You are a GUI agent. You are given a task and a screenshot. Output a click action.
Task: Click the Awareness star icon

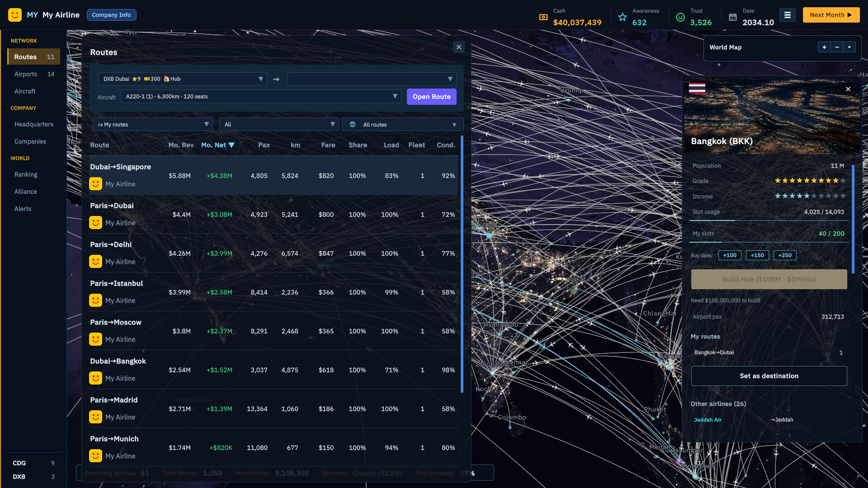(623, 17)
